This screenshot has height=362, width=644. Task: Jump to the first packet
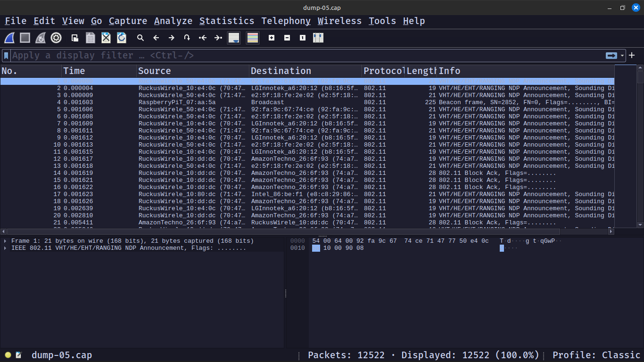[203, 38]
